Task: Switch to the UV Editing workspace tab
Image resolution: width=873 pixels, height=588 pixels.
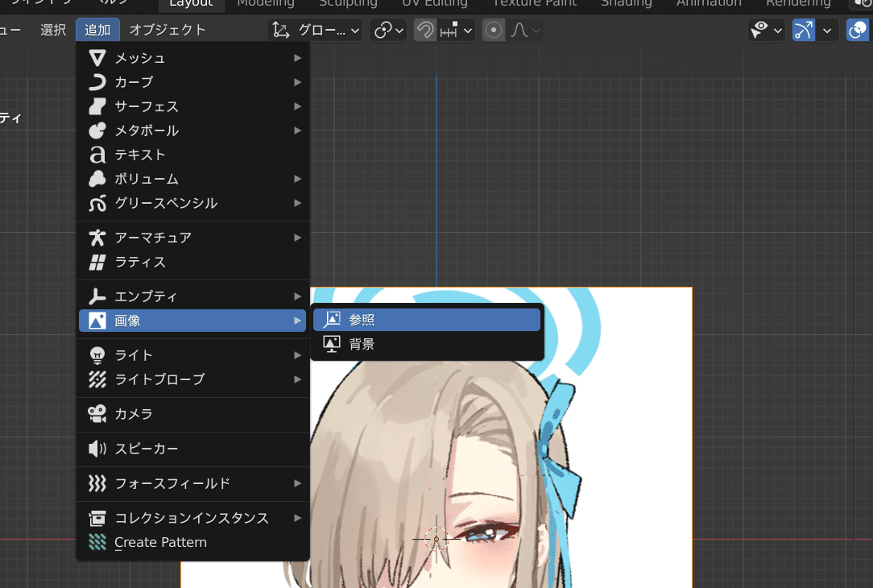Action: [x=435, y=4]
